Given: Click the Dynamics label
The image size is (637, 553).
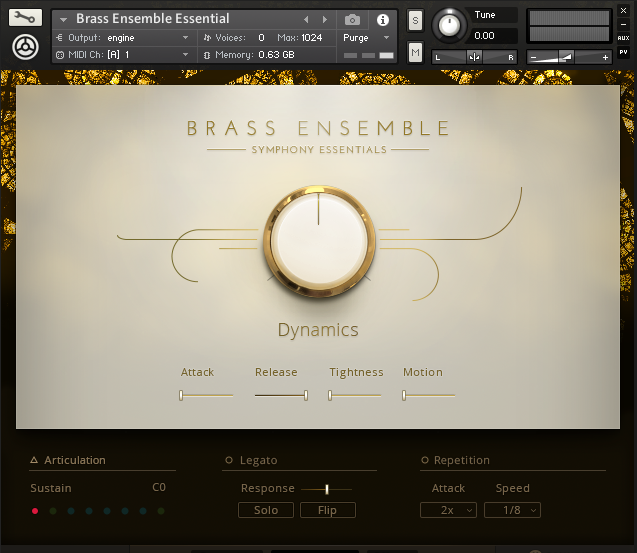Looking at the screenshot, I should coord(318,330).
